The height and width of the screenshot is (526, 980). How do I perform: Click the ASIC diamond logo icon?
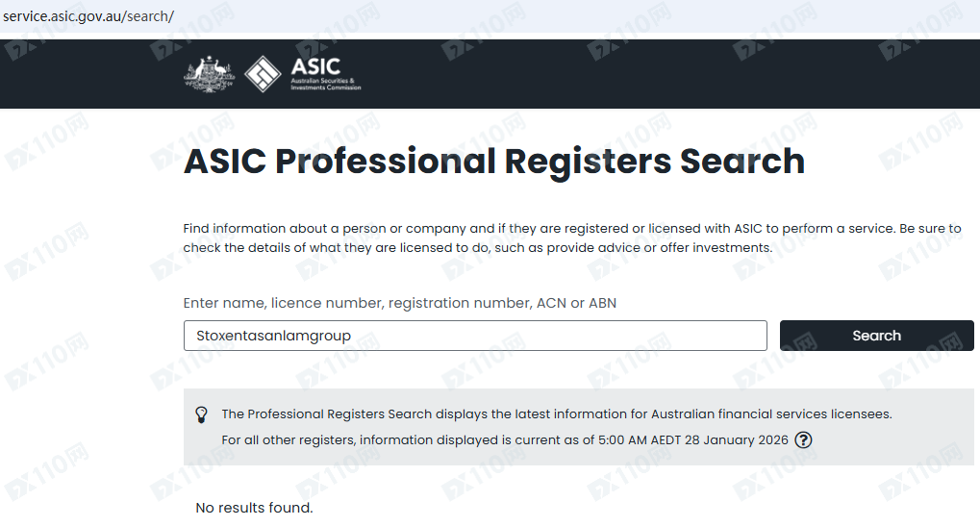263,74
